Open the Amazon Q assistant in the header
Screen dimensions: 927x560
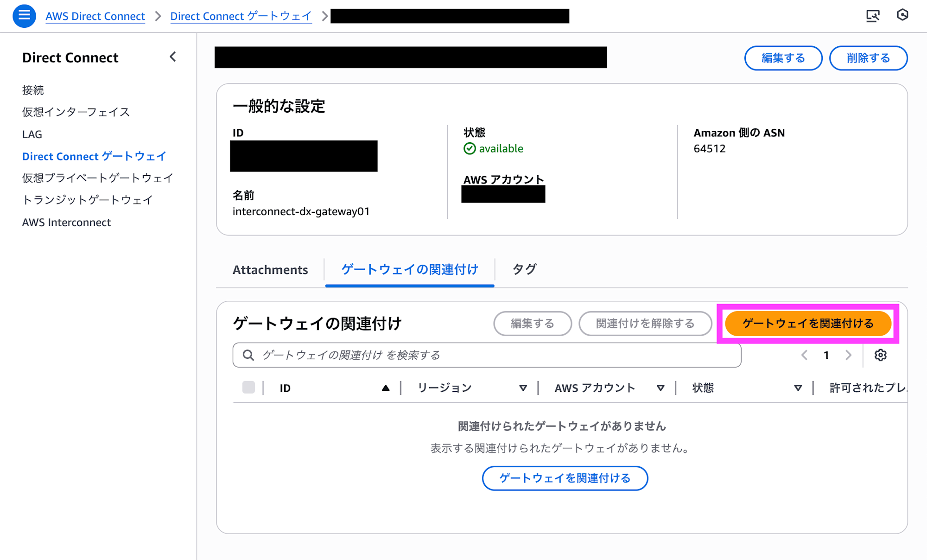[x=903, y=15]
